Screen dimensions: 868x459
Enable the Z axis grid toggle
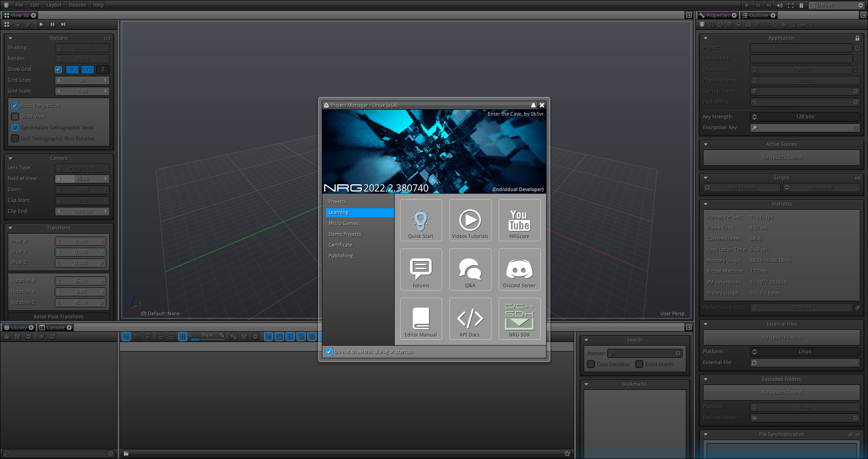103,70
